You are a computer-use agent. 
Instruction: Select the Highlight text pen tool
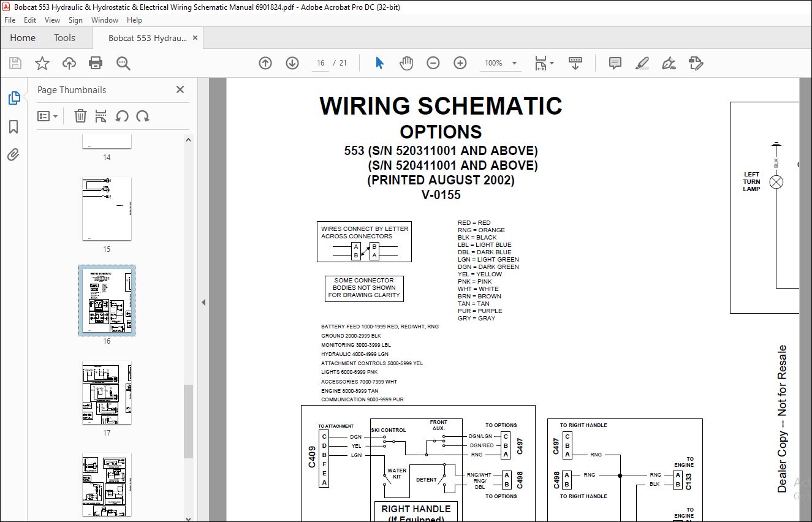click(642, 63)
